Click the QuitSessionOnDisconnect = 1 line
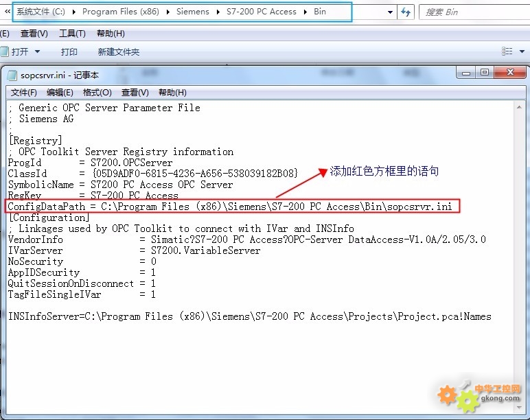 click(x=82, y=283)
